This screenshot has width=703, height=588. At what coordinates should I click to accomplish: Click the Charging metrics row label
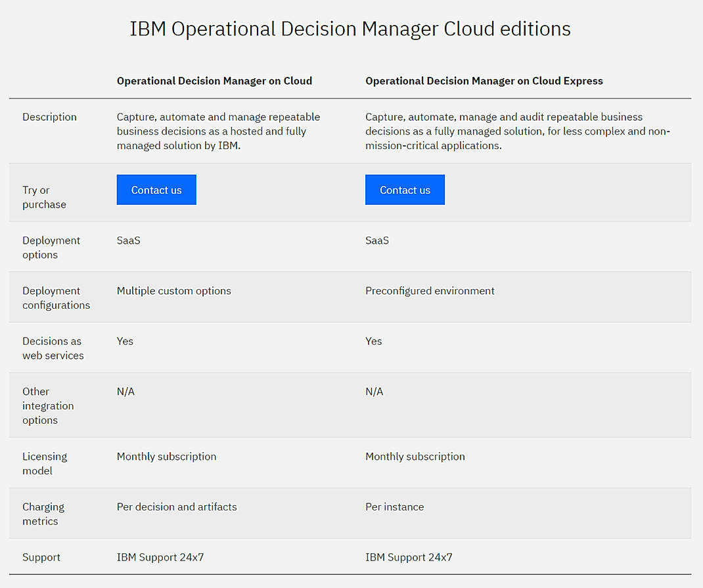(43, 514)
